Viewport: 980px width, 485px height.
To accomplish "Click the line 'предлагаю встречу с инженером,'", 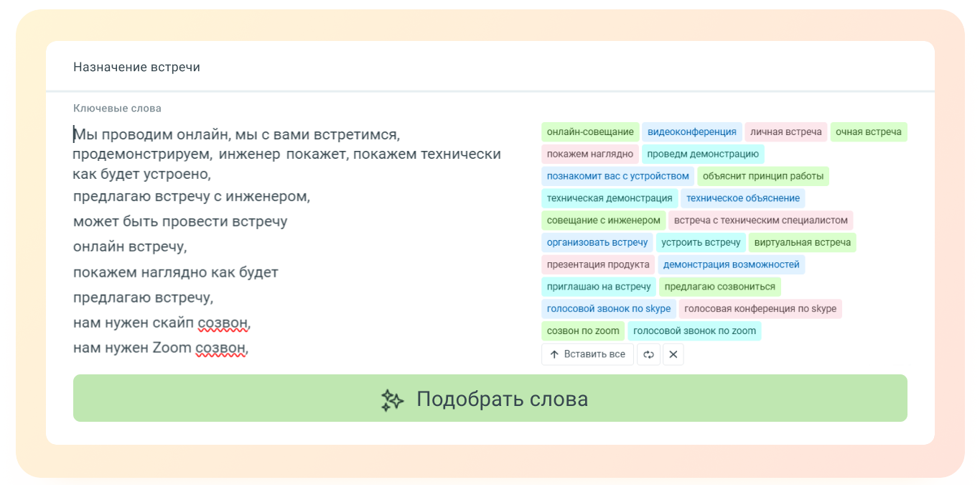I will coord(192,196).
